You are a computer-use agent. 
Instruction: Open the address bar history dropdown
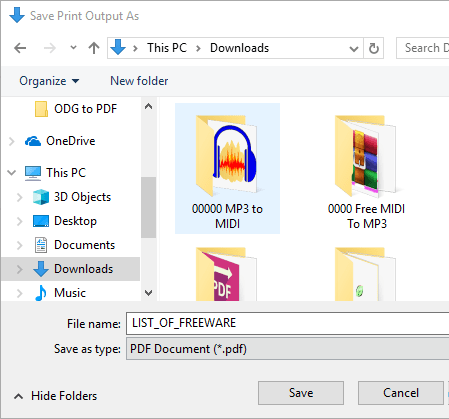click(x=354, y=49)
